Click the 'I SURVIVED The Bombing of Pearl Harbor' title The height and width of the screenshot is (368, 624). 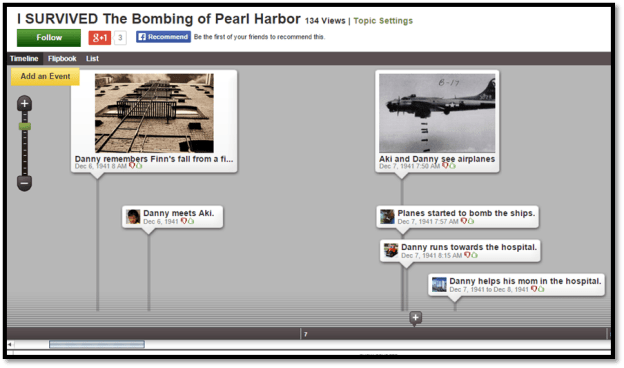click(159, 19)
